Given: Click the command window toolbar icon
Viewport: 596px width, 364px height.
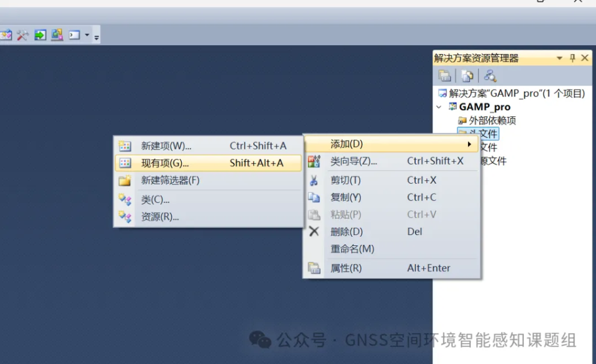Looking at the screenshot, I should pos(74,35).
